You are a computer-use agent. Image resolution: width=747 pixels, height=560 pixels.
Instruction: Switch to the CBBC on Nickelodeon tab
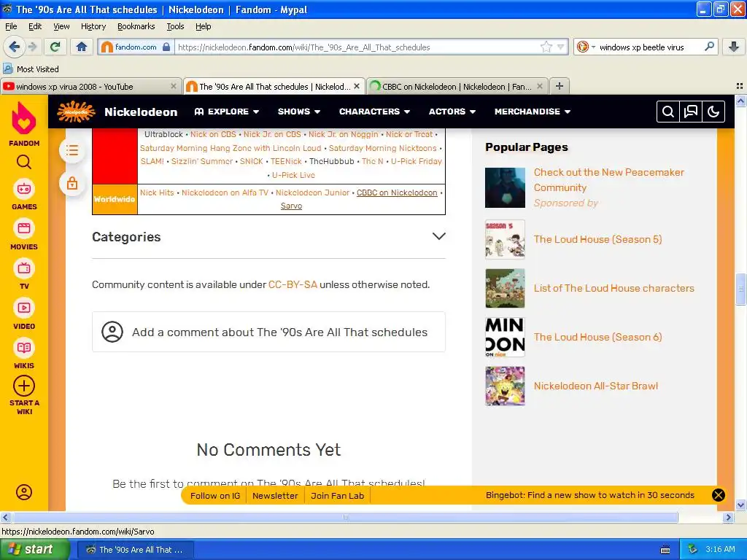coord(457,86)
